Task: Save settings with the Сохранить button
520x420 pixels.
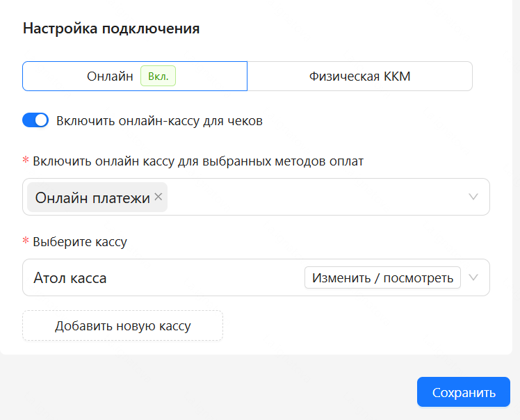Action: tap(463, 391)
